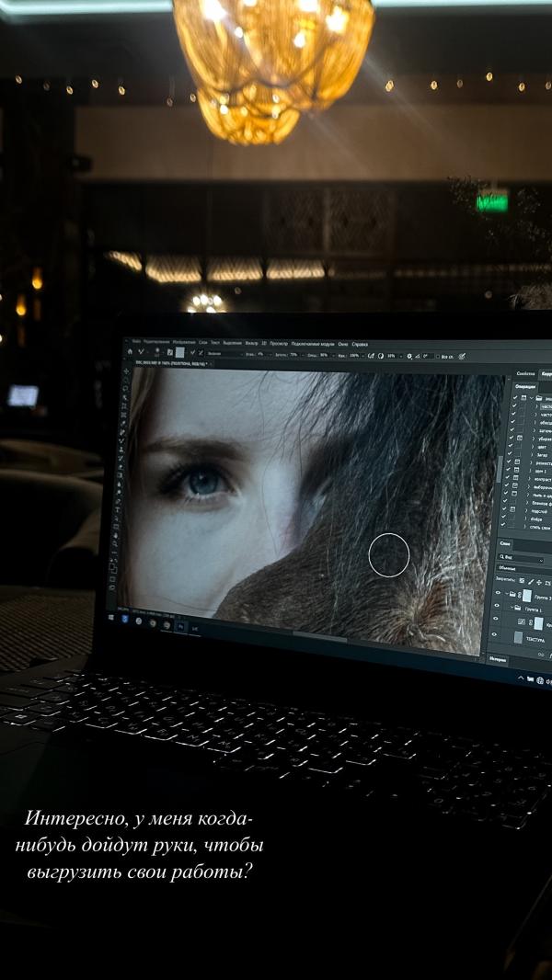Open the Справка menu
552x980 pixels.
pos(359,345)
